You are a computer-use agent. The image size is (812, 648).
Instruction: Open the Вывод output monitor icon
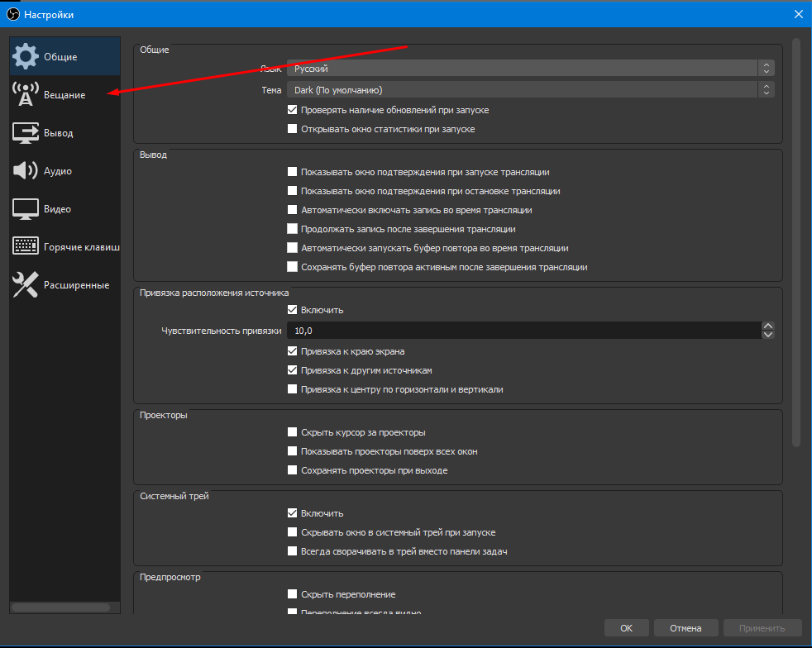(x=26, y=133)
